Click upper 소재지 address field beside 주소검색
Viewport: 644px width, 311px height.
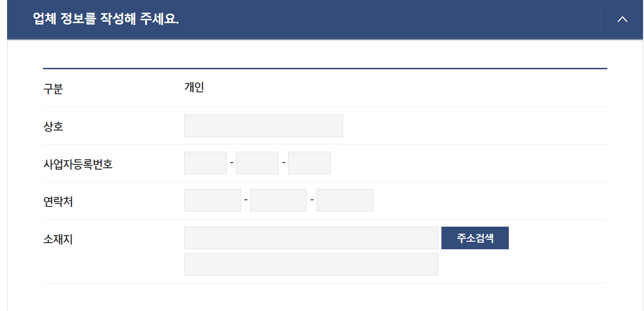coord(311,238)
